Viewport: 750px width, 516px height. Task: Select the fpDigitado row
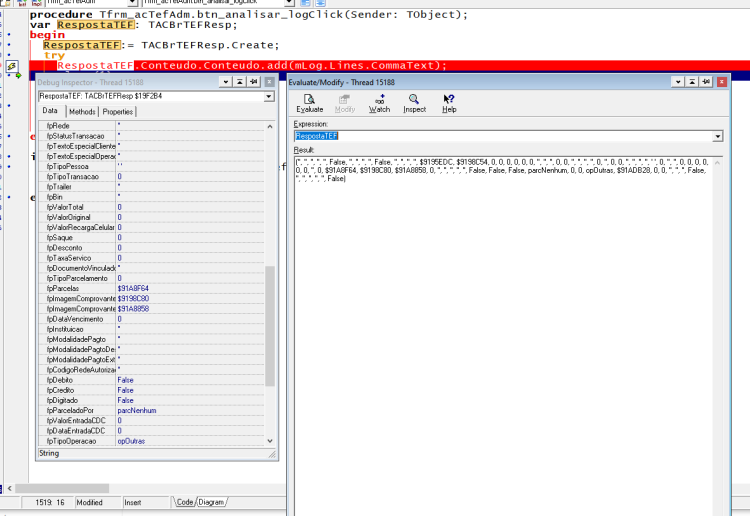point(151,400)
